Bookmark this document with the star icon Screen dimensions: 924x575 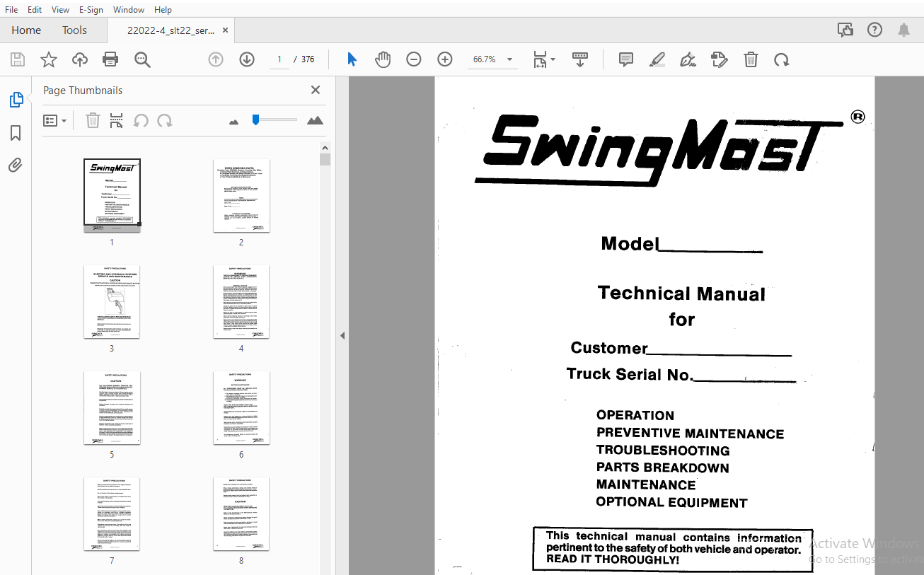click(49, 59)
